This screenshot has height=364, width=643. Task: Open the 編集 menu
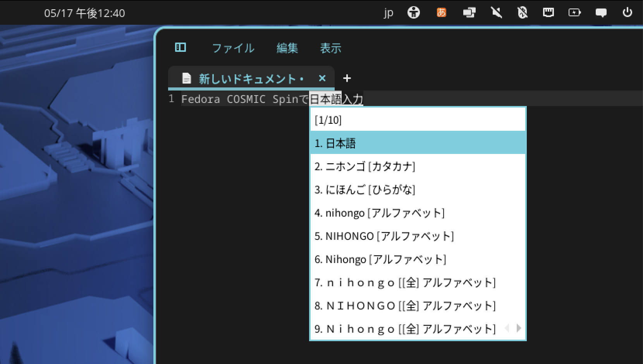287,48
